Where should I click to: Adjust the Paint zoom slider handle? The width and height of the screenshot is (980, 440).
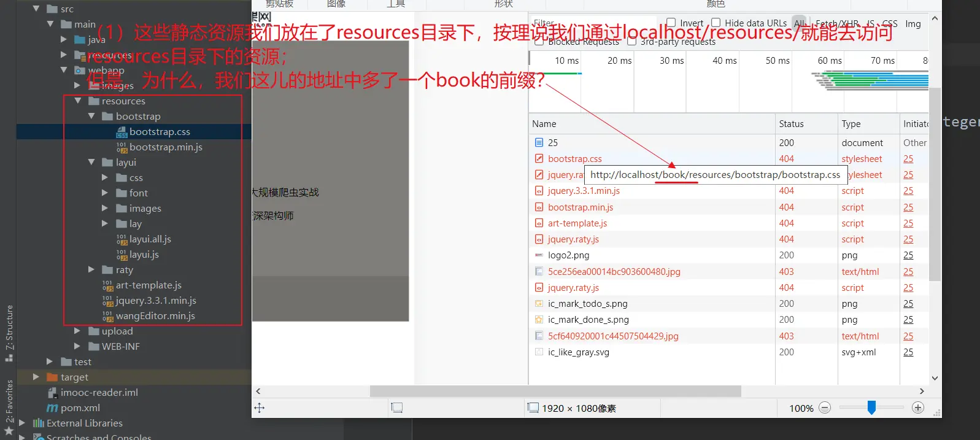pos(871,407)
